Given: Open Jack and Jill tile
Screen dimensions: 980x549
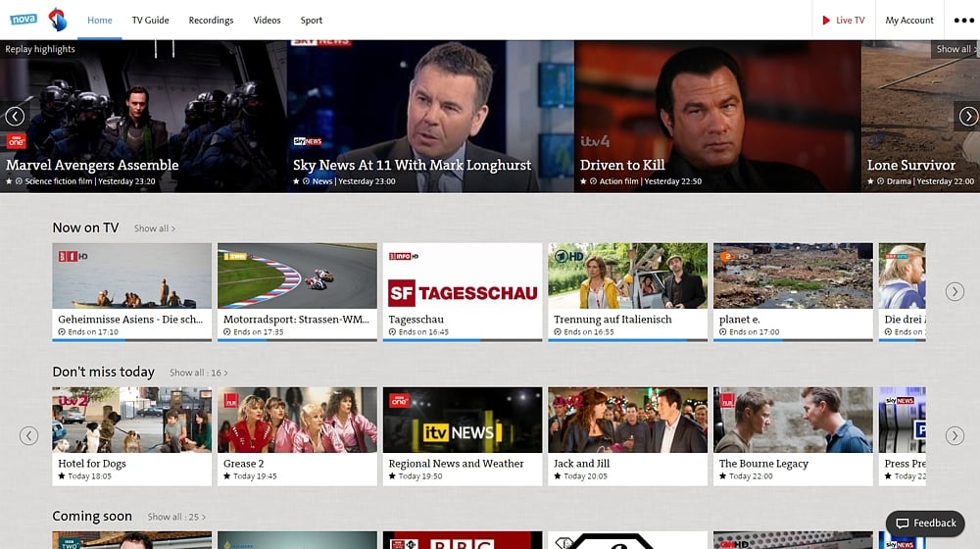Looking at the screenshot, I should coord(628,436).
